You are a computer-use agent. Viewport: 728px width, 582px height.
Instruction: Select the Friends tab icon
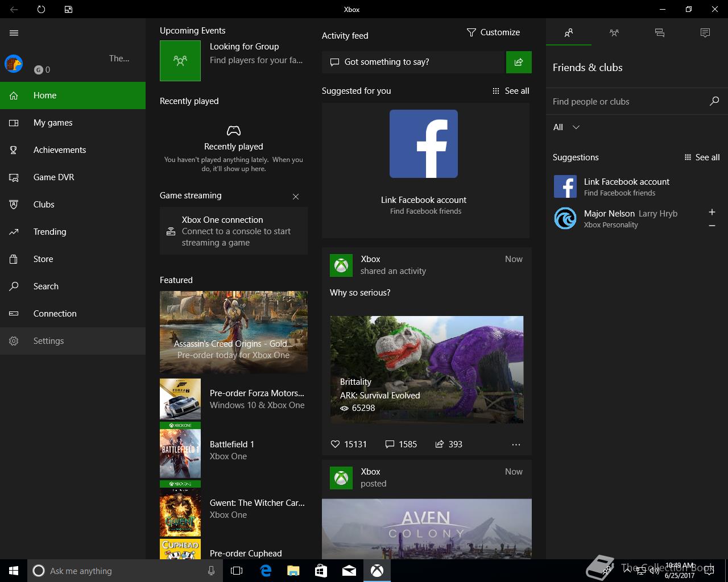(569, 33)
